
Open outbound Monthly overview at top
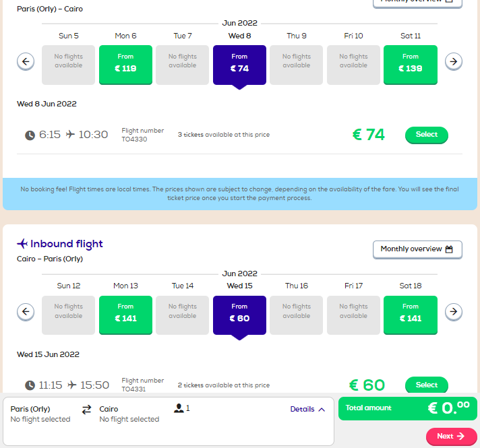[417, 3]
